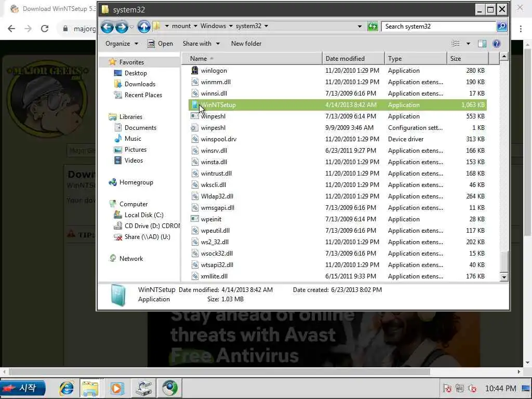The image size is (532, 399).
Task: Open the Share with dropdown
Action: coord(202,44)
